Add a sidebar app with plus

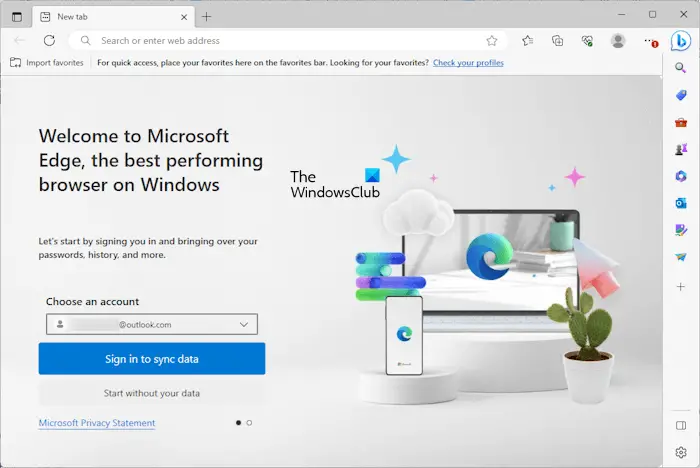click(x=680, y=287)
